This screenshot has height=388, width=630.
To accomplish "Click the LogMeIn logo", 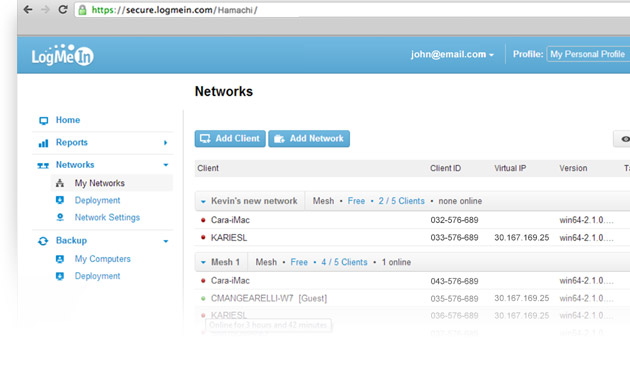I will point(63,55).
